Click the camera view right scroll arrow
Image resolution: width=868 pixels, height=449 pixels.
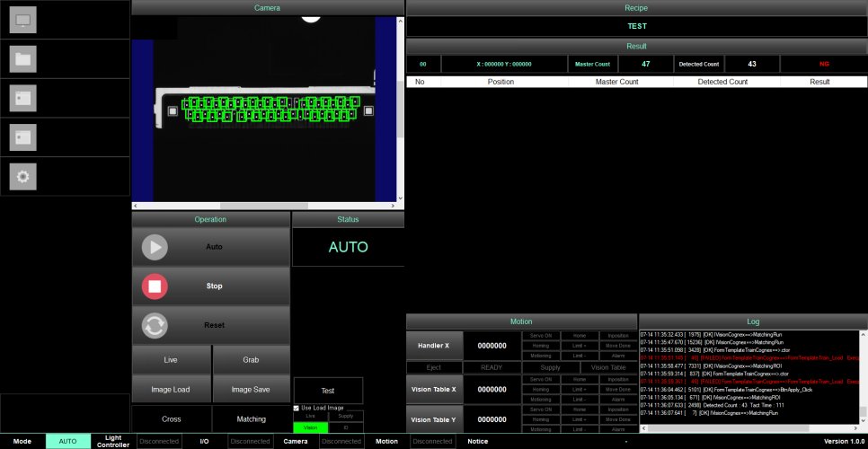tap(393, 206)
